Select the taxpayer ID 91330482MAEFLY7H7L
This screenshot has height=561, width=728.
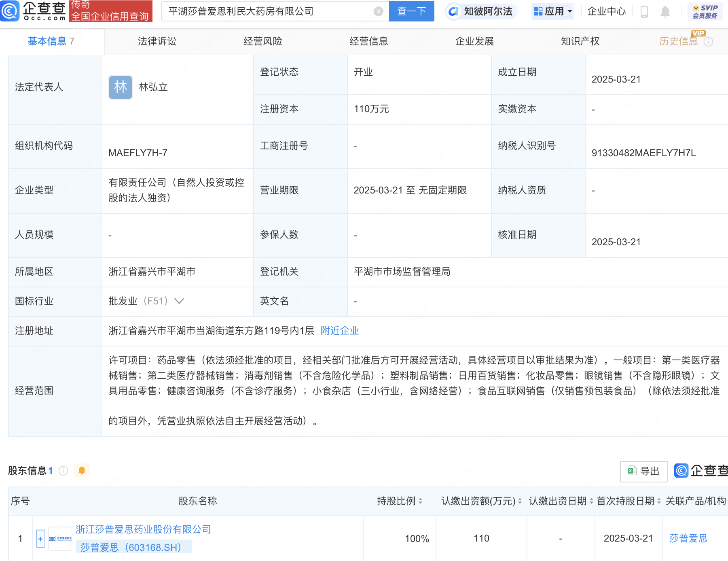point(644,153)
